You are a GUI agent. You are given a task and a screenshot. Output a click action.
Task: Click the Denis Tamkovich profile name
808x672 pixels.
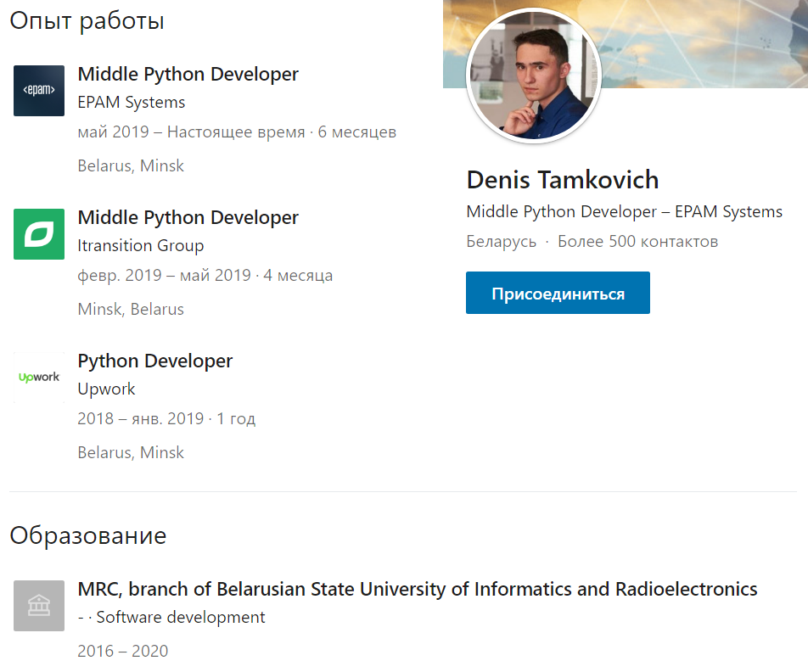(x=562, y=180)
